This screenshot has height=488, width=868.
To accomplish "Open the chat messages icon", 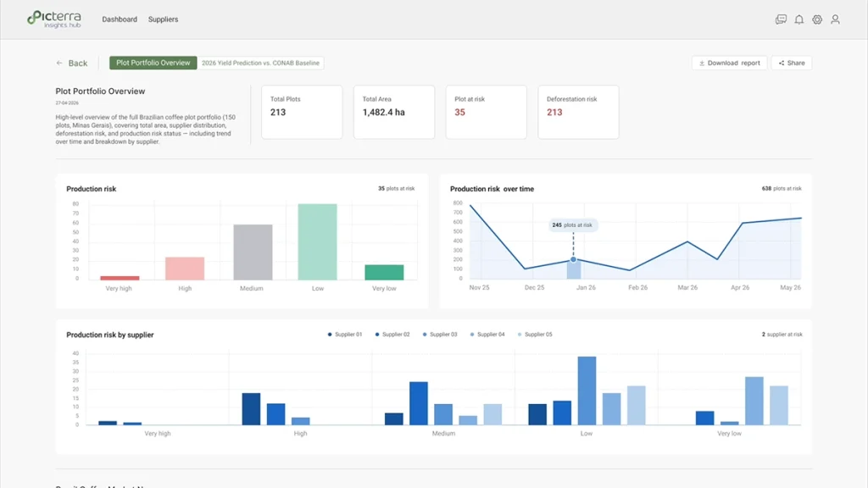I will click(x=781, y=19).
